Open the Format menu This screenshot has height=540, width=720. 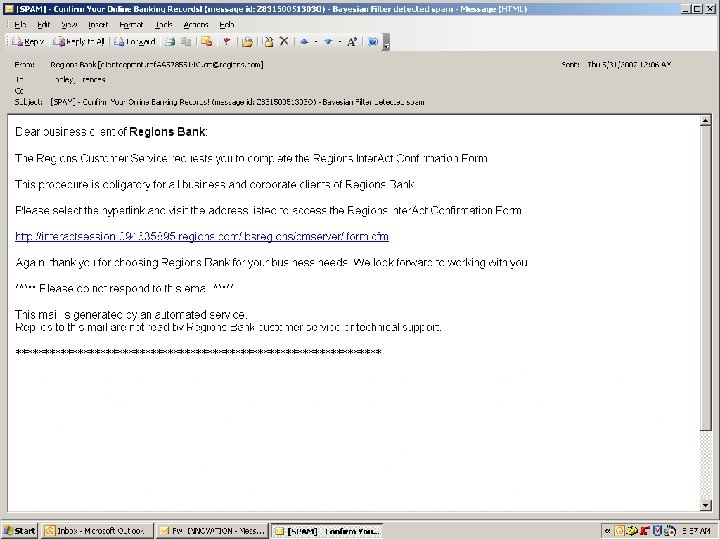131,25
